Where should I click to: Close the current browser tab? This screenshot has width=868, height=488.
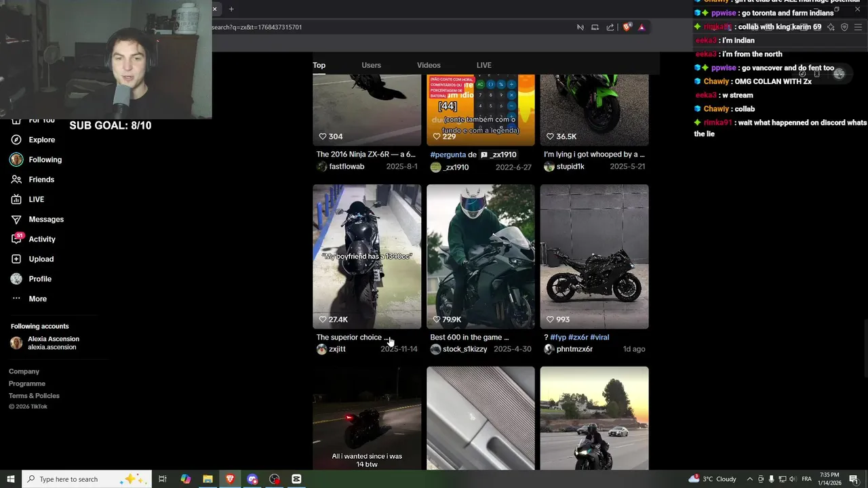(214, 9)
